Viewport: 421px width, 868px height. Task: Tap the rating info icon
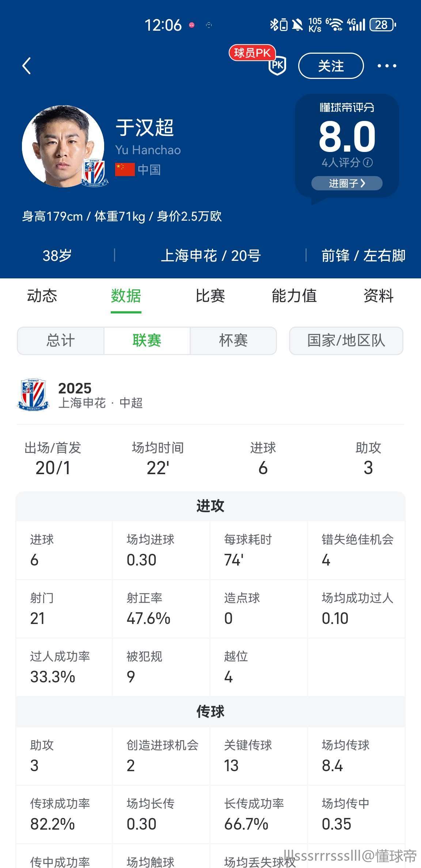coord(368,163)
